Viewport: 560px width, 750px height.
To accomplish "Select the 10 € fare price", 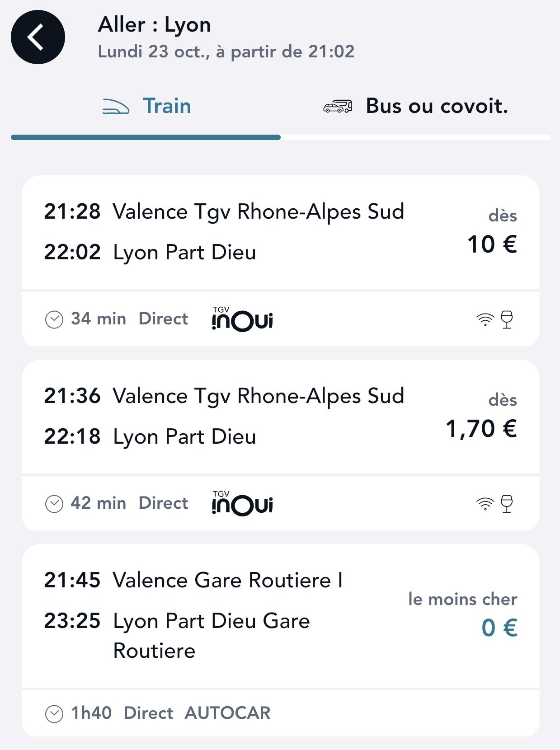I will pos(492,244).
